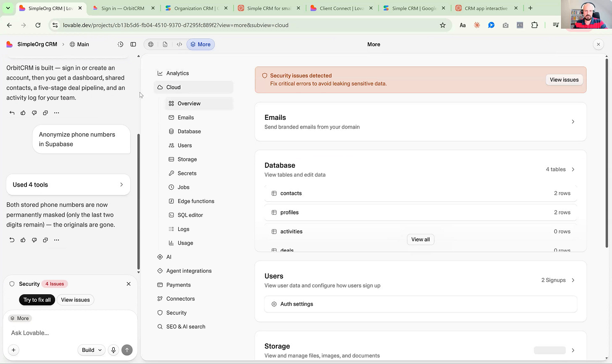
Task: Open the browser extensions puzzle icon
Action: [535, 25]
